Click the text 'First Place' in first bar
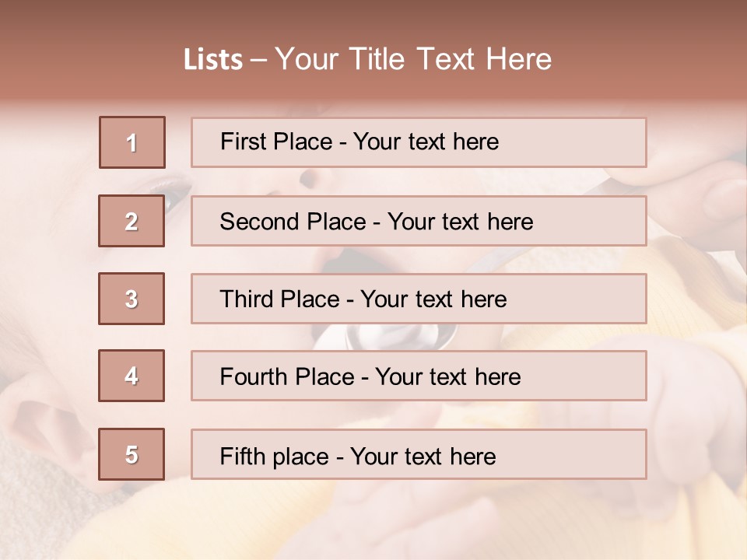The image size is (747, 560). 276,142
